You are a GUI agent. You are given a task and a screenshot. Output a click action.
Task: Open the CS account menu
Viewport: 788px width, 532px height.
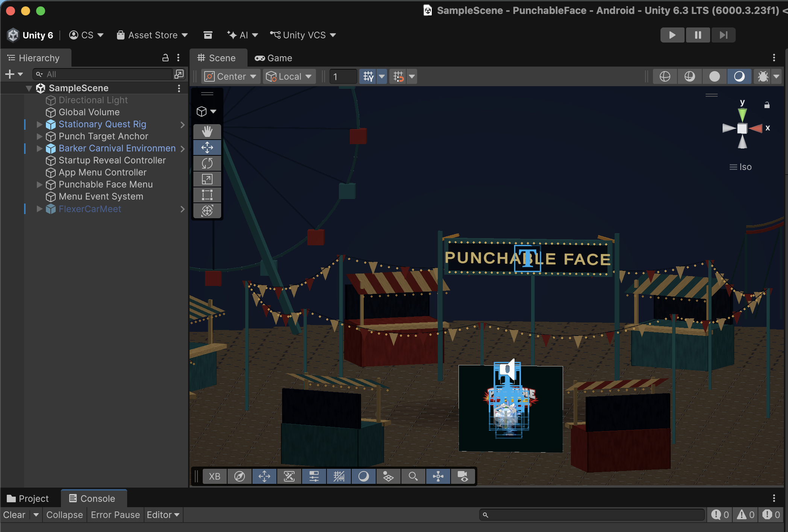[x=86, y=35]
